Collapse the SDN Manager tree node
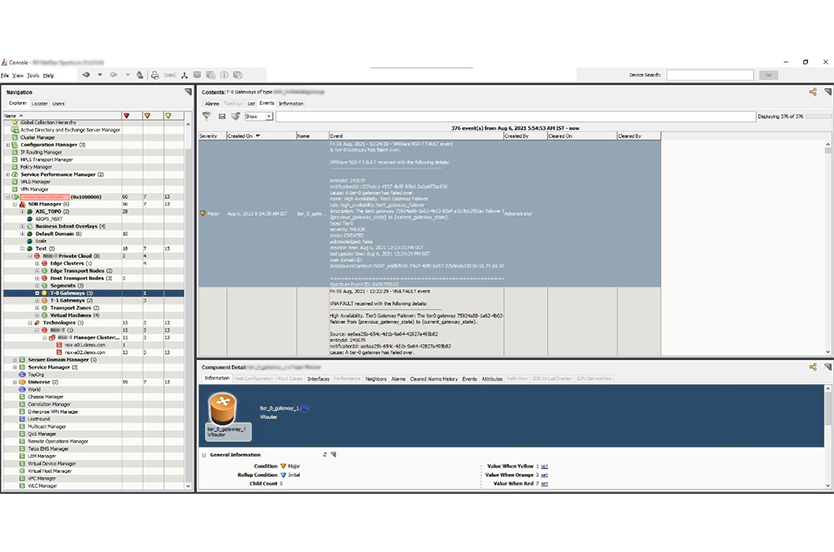The width and height of the screenshot is (834, 552). pyautogui.click(x=15, y=204)
